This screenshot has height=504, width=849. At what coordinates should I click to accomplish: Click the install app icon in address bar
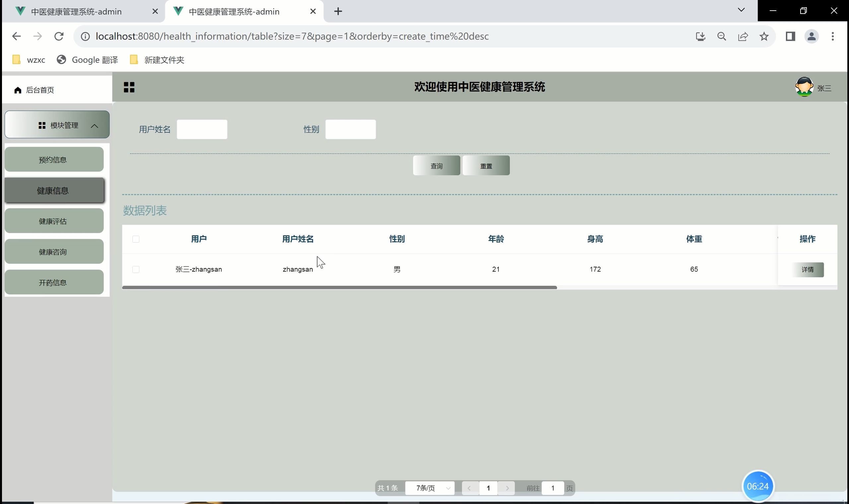(x=700, y=36)
